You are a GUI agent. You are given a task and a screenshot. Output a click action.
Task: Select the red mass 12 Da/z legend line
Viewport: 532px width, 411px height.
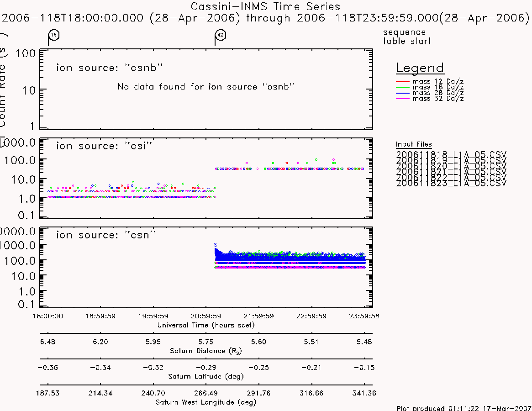coord(403,82)
